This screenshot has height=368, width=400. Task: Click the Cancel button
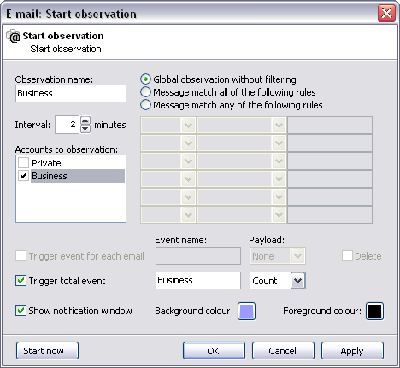[x=283, y=351]
